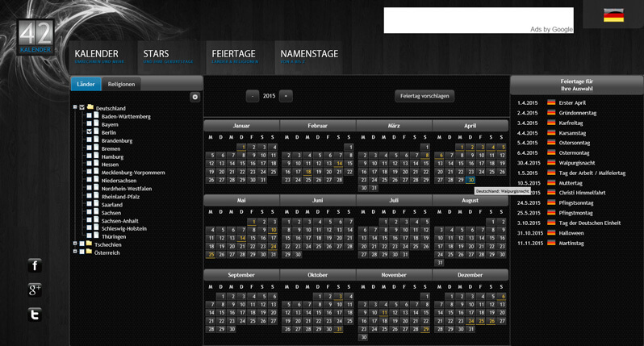This screenshot has height=346, width=644.
Task: Check the Bayern checkbox
Action: [x=89, y=124]
